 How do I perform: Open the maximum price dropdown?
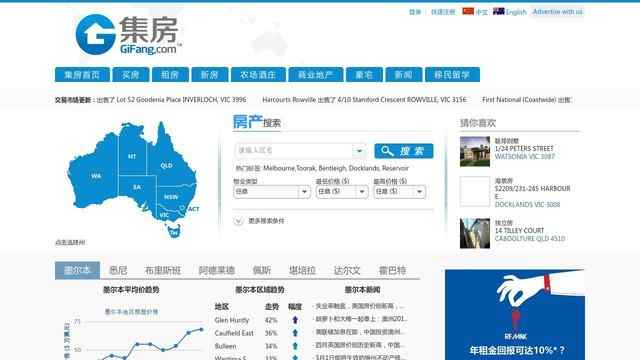click(x=400, y=191)
